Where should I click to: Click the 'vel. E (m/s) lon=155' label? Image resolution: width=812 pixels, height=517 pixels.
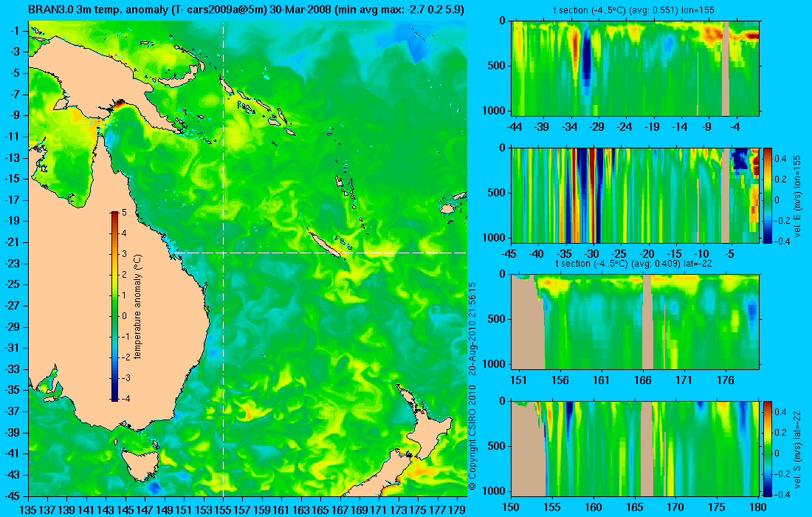click(797, 195)
